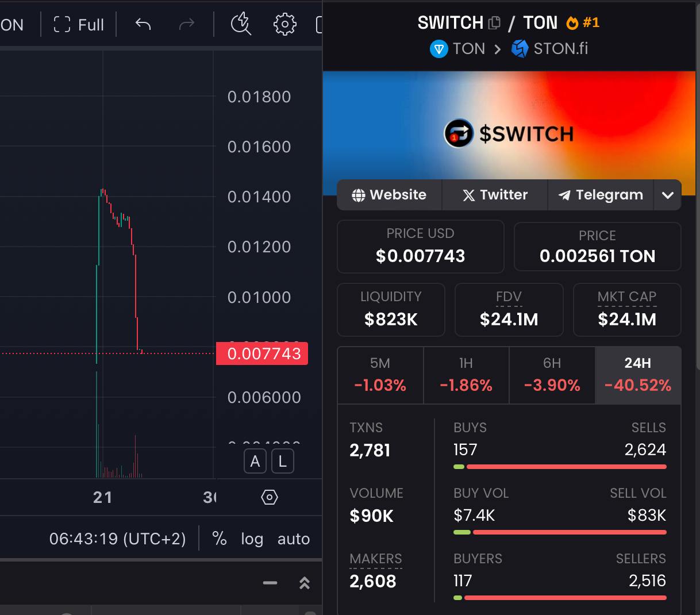Click the STON.fi exchange name link
Screen dimensions: 700x615
click(561, 49)
